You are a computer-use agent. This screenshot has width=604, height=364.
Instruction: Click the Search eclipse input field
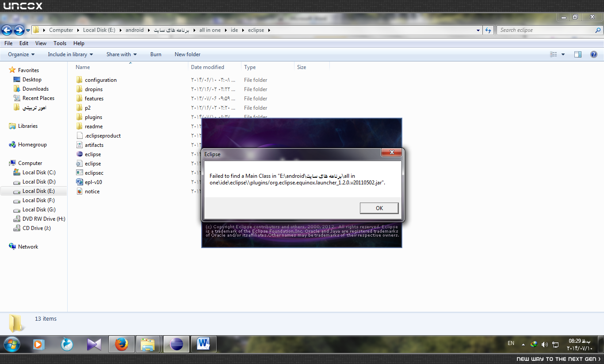coord(546,30)
